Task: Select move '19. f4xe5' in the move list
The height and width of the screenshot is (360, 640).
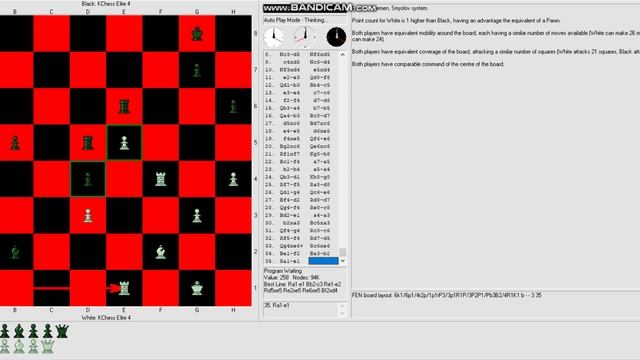Action: click(291, 139)
